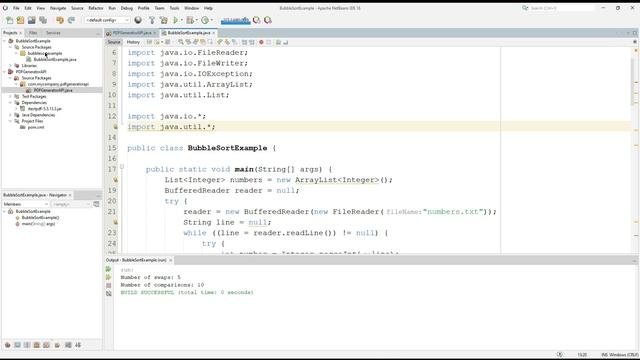This screenshot has width=640, height=360.
Task: Open dropdown arrow beside Debug Project icon
Action: click(196, 20)
